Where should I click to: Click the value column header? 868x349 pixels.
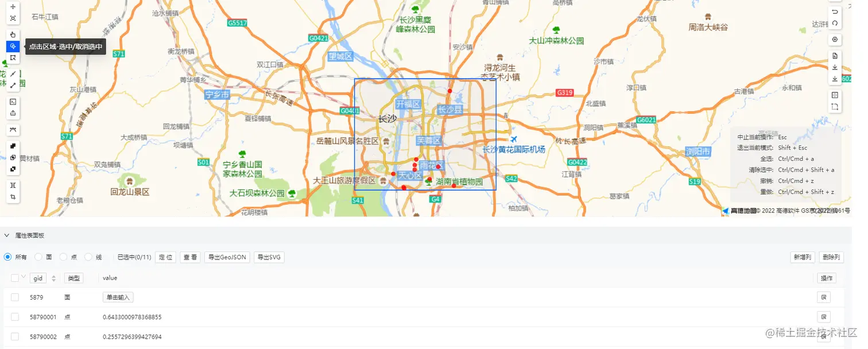pos(110,278)
